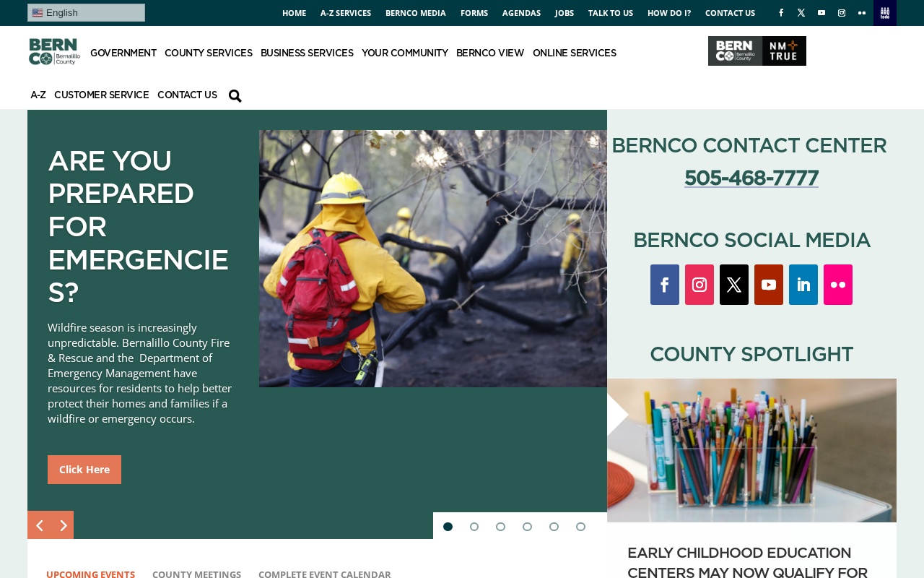The image size is (924, 578).
Task: Click the top bar Facebook icon
Action: pos(781,13)
